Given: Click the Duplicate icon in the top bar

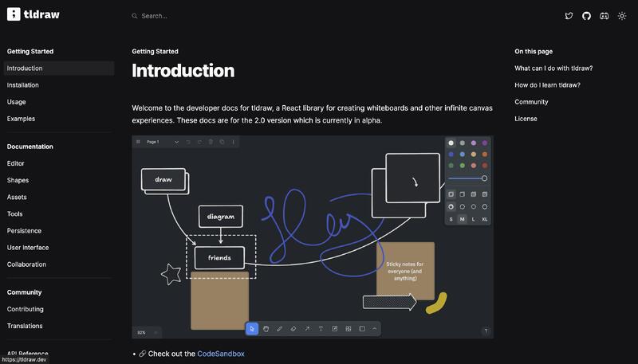Looking at the screenshot, I should click(x=222, y=142).
